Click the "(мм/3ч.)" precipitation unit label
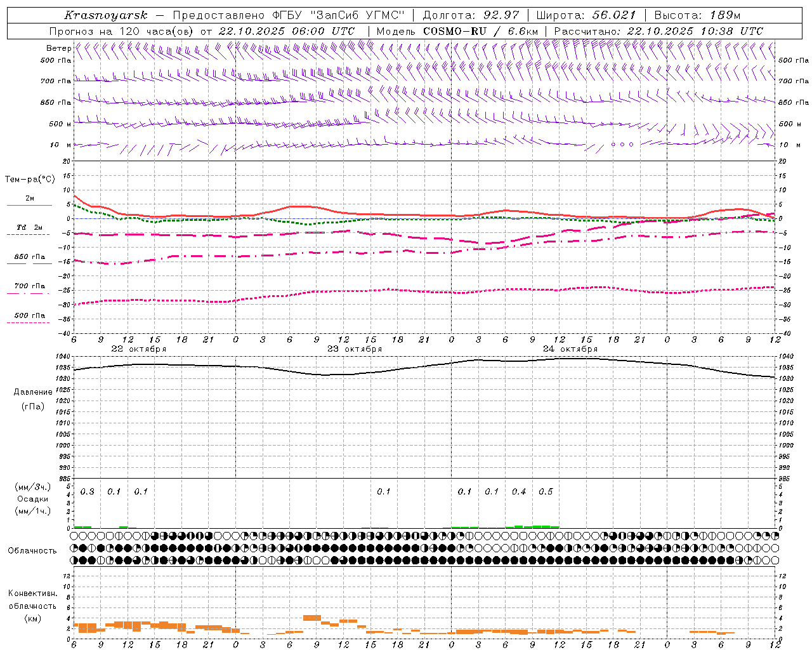Image resolution: width=812 pixels, height=650 pixels. point(33,487)
